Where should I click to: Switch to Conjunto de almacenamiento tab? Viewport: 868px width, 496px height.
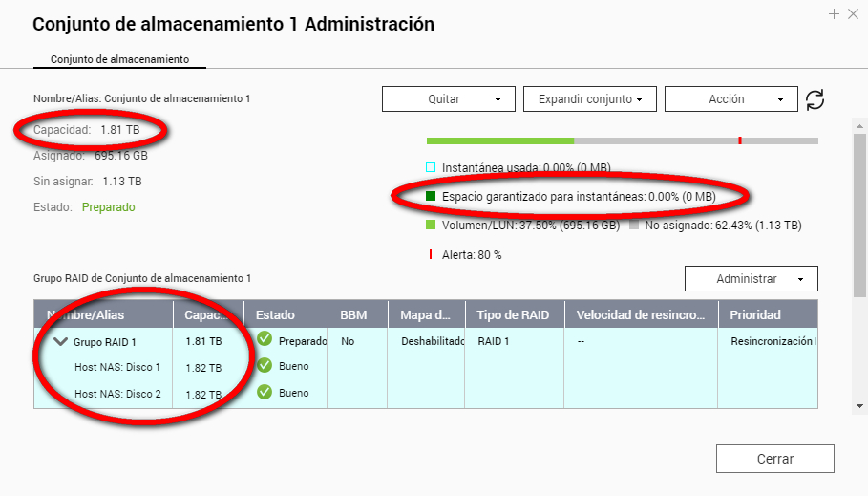tap(119, 59)
